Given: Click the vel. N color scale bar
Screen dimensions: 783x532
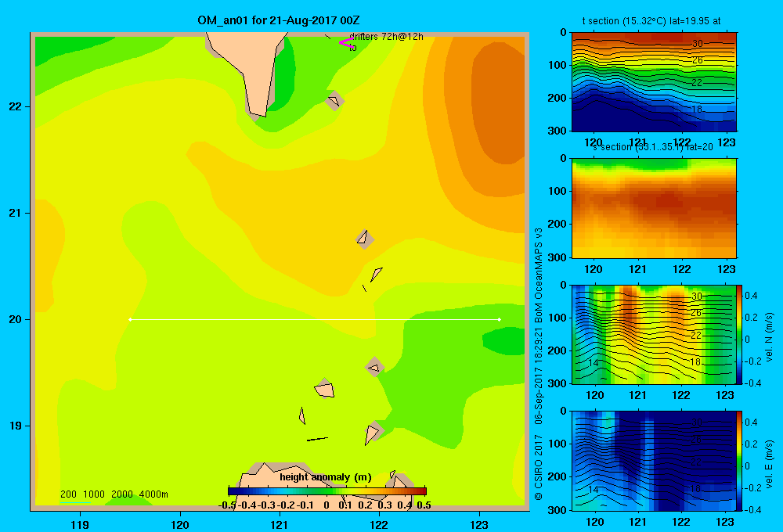Looking at the screenshot, I should tap(739, 334).
